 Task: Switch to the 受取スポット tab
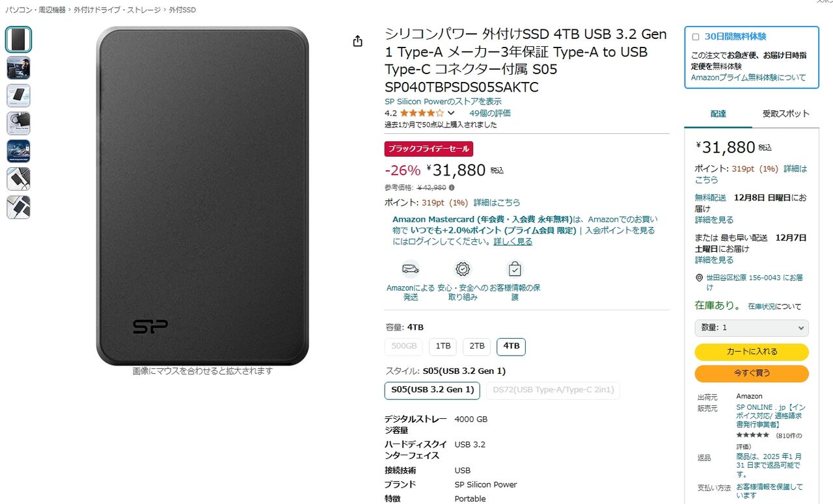[786, 114]
